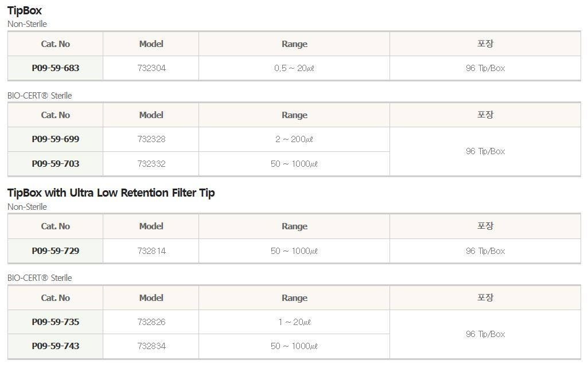Select catalog number P09-59-743

click(x=56, y=346)
